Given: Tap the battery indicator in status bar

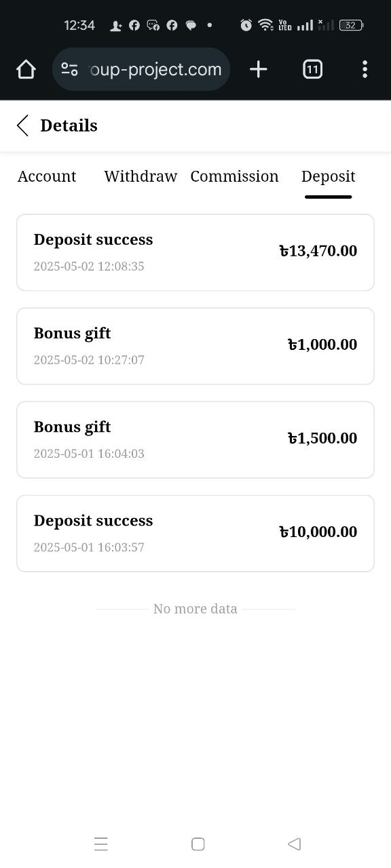Looking at the screenshot, I should point(351,25).
